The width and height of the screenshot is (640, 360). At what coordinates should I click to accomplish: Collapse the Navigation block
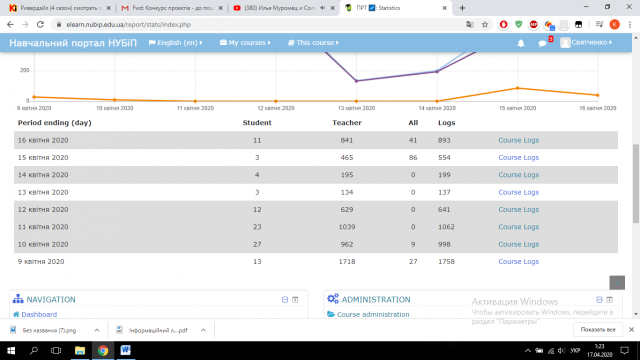[285, 300]
